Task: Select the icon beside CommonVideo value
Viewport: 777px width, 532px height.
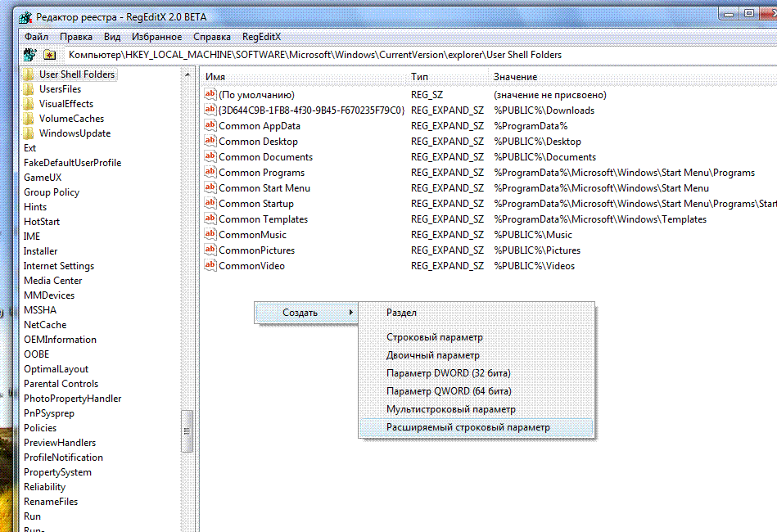Action: point(210,266)
